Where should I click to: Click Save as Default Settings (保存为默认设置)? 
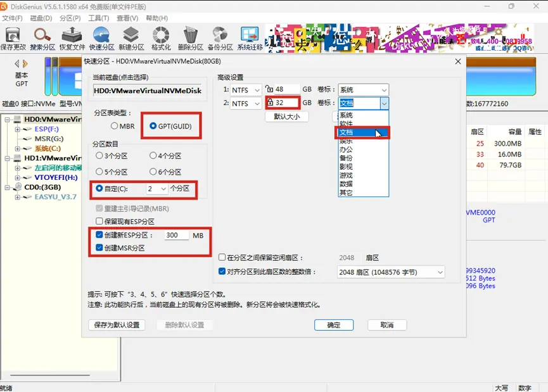[x=117, y=325]
